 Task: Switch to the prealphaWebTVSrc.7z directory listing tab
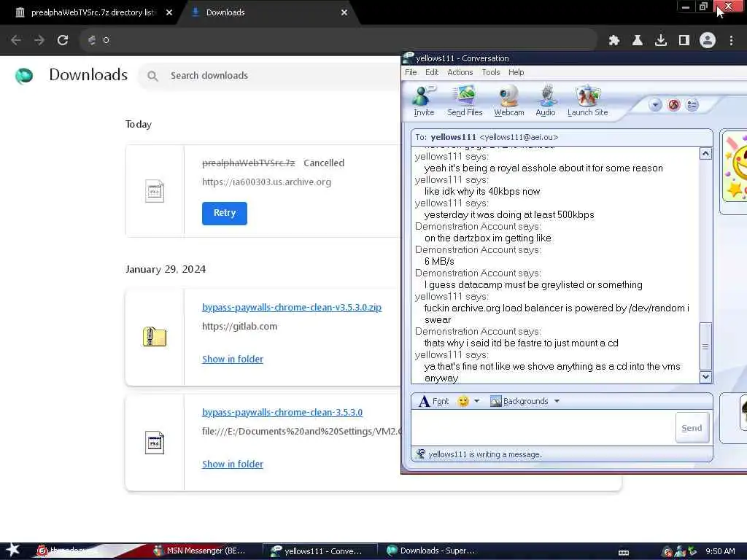93,12
